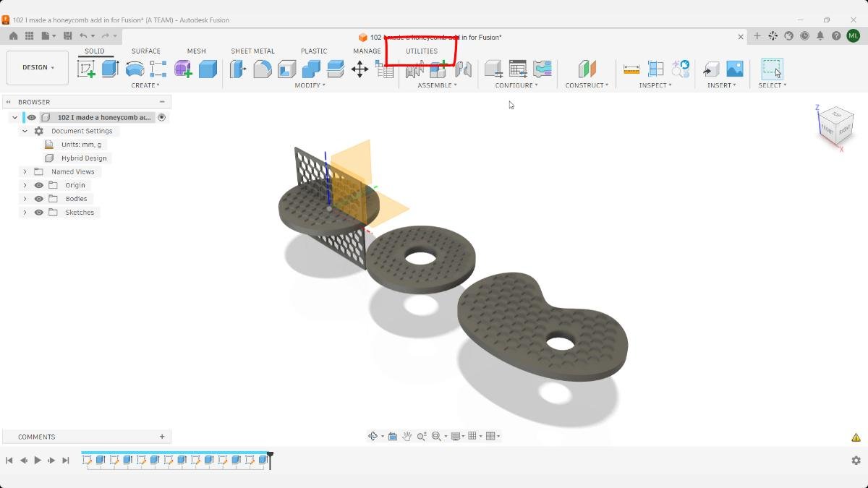Jump to timeline beginning

9,461
